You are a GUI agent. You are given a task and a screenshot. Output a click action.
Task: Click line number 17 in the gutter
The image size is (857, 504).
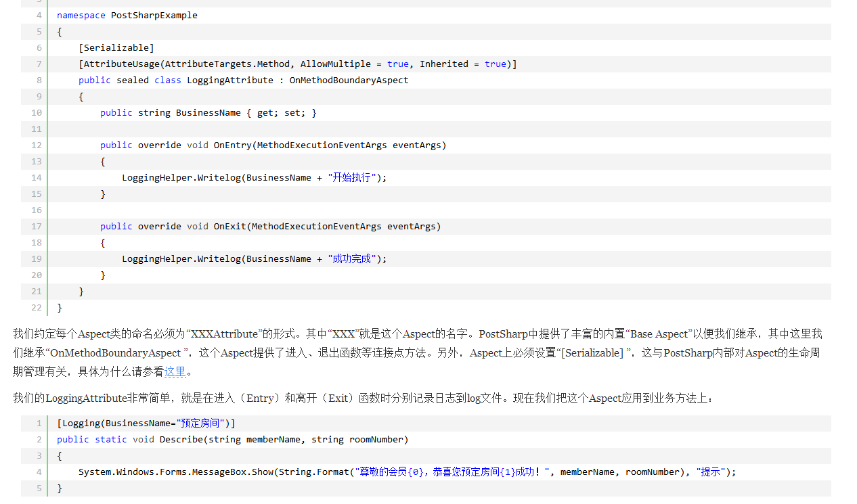tap(37, 226)
